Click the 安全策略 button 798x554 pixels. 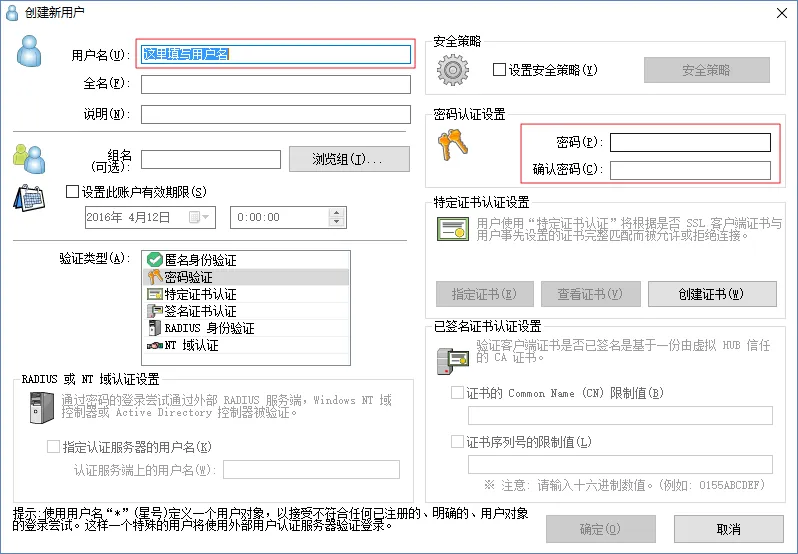click(x=706, y=70)
